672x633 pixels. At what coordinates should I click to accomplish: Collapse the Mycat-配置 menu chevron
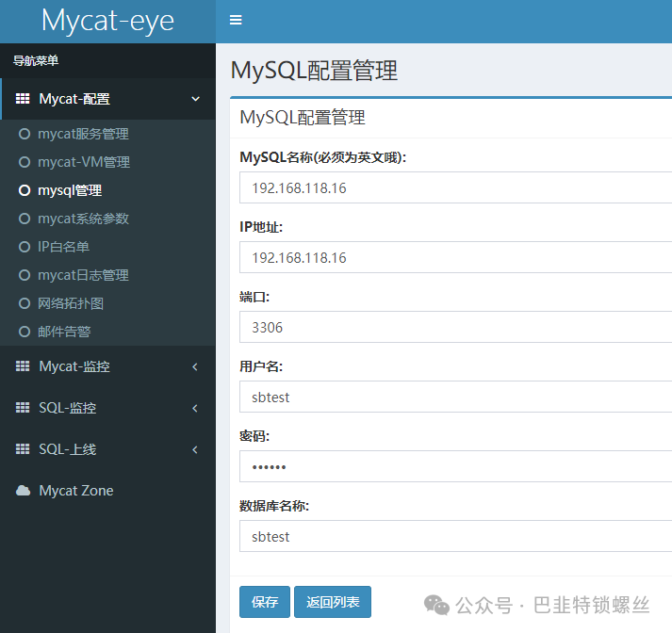click(195, 99)
